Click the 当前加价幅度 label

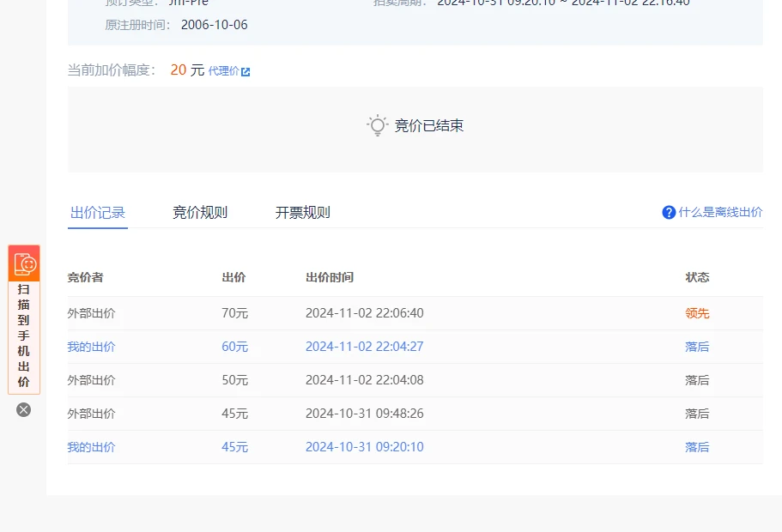pos(112,70)
